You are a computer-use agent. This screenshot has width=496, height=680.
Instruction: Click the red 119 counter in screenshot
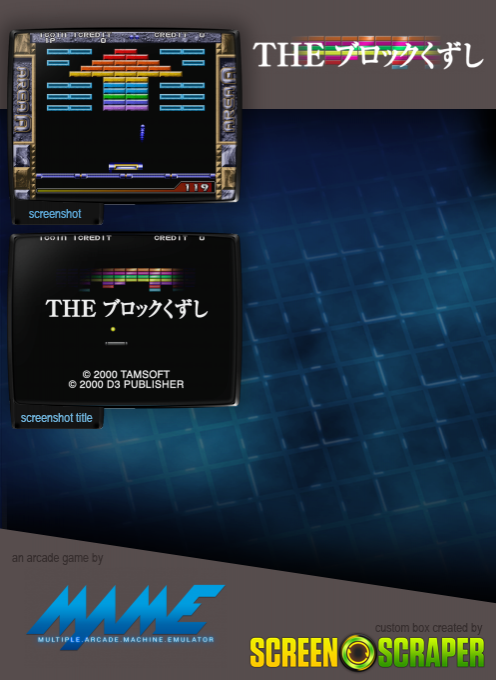196,187
